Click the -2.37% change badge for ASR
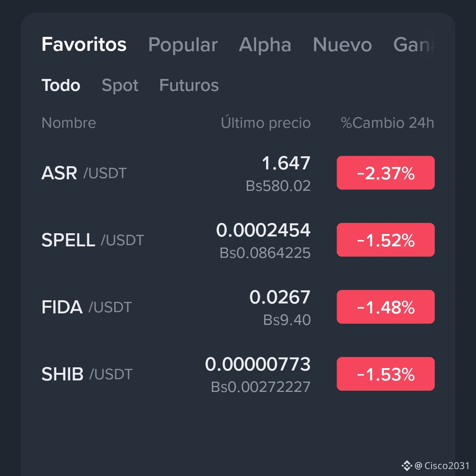The image size is (476, 476). point(386,173)
